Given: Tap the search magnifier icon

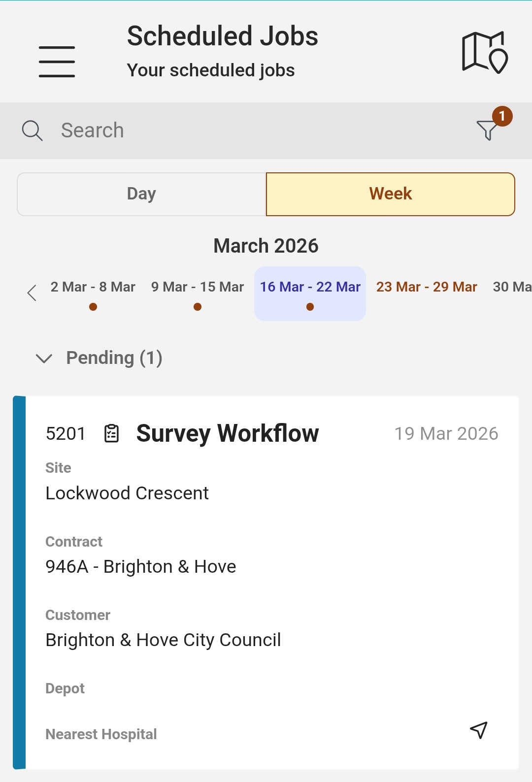Looking at the screenshot, I should pyautogui.click(x=33, y=130).
